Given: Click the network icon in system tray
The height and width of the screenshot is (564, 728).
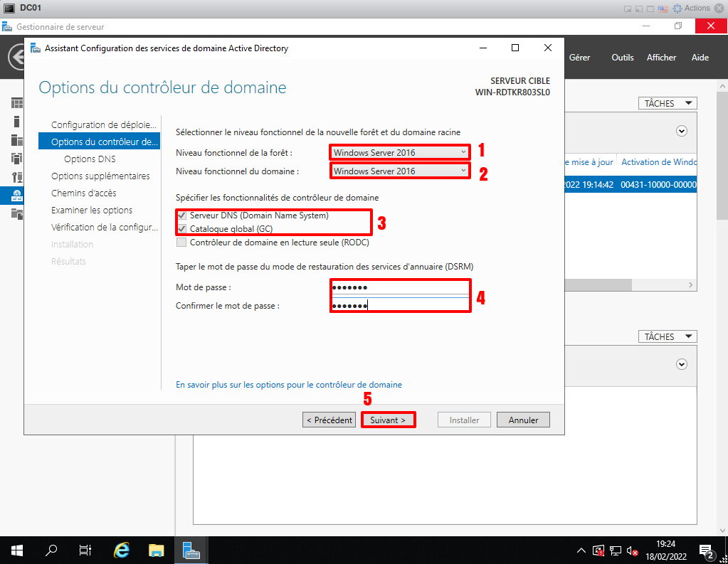Looking at the screenshot, I should coord(616,550).
